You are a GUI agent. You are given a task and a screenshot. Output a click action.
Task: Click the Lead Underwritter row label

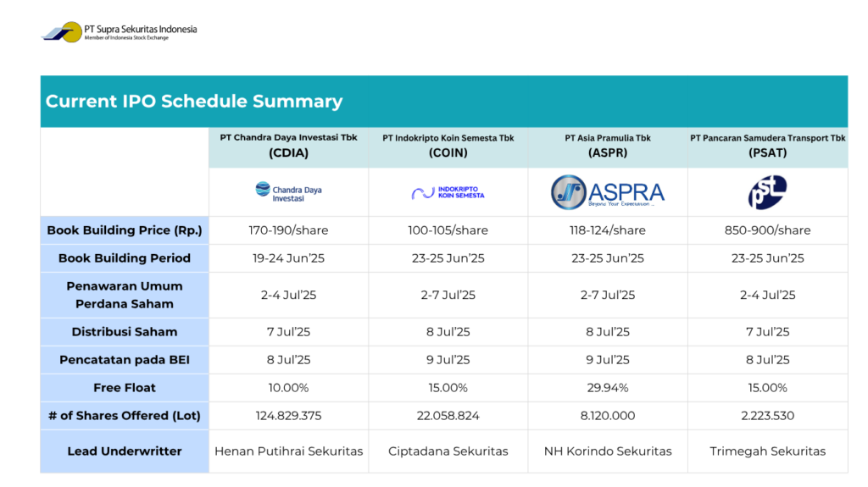click(124, 451)
